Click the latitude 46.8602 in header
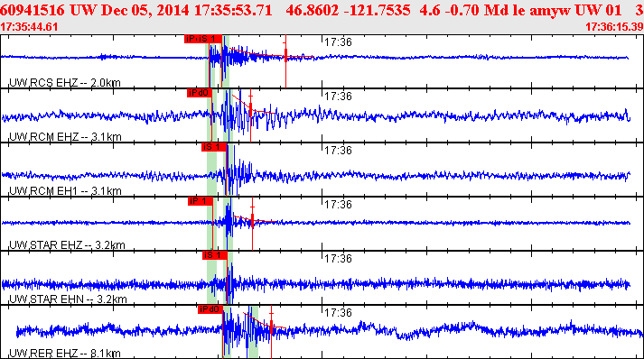The image size is (644, 359). pos(312,10)
